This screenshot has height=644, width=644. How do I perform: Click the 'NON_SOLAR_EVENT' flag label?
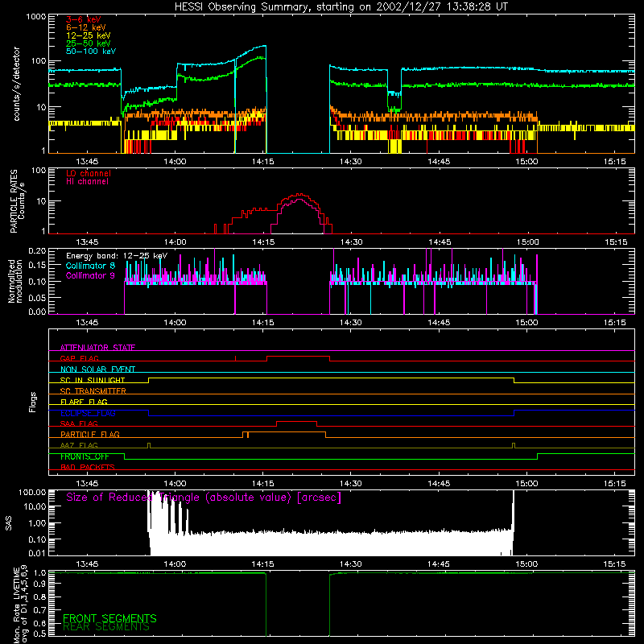click(97, 369)
